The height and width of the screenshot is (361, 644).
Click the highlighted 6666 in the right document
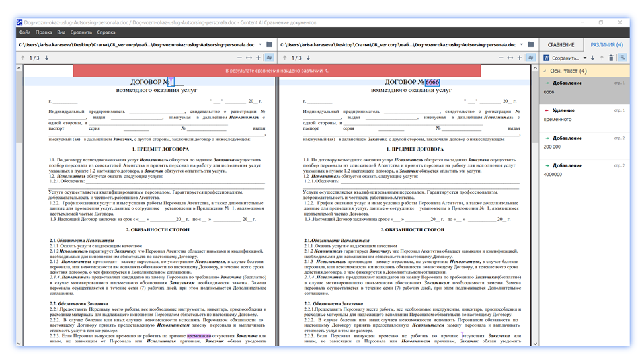(432, 82)
